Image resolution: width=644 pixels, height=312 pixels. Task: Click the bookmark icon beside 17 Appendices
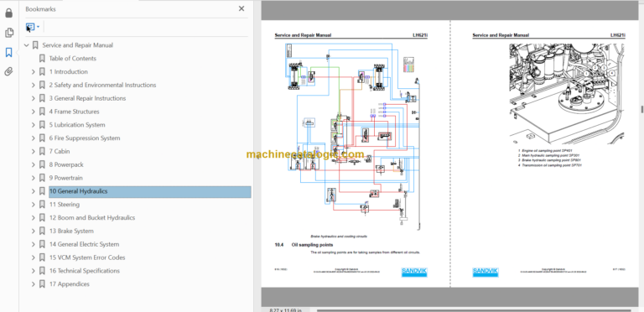pos(42,284)
